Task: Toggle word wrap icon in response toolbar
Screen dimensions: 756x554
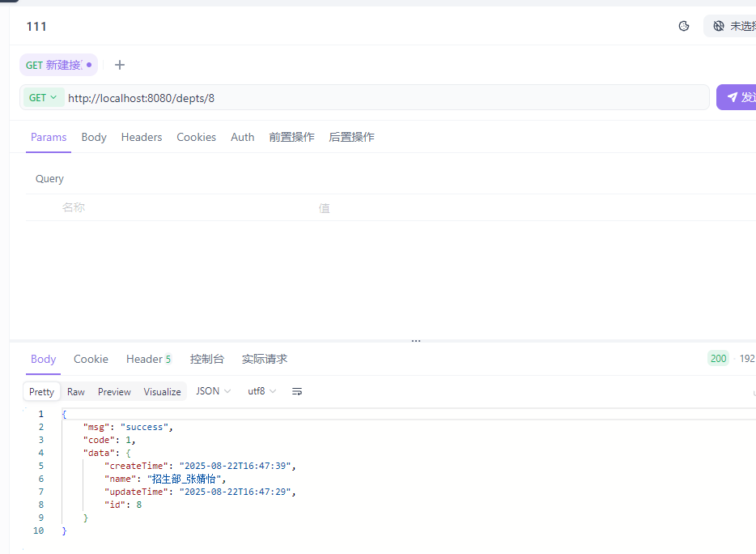Action: (297, 391)
